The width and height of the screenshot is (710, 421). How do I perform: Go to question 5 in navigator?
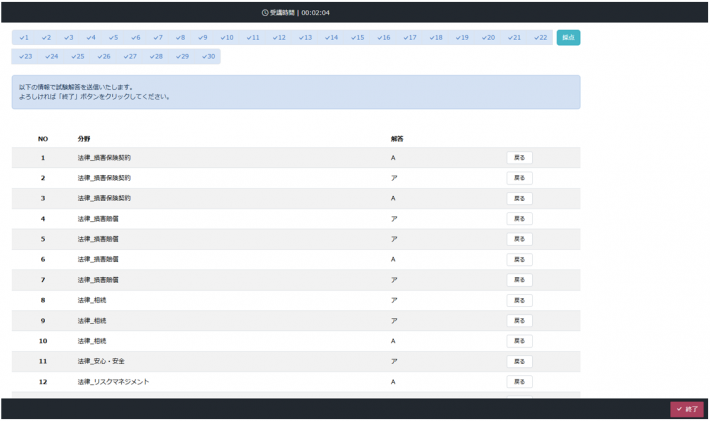click(x=113, y=38)
